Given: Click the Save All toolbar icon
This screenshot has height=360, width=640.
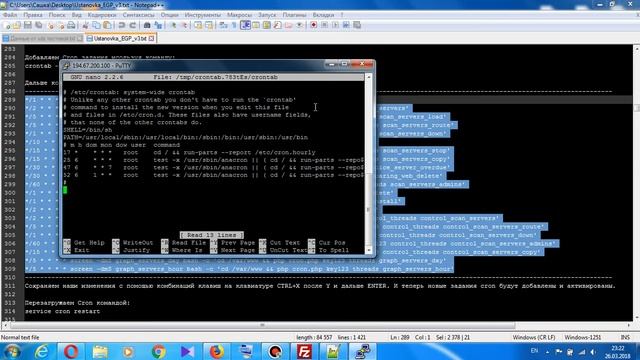Looking at the screenshot, I should [x=38, y=25].
